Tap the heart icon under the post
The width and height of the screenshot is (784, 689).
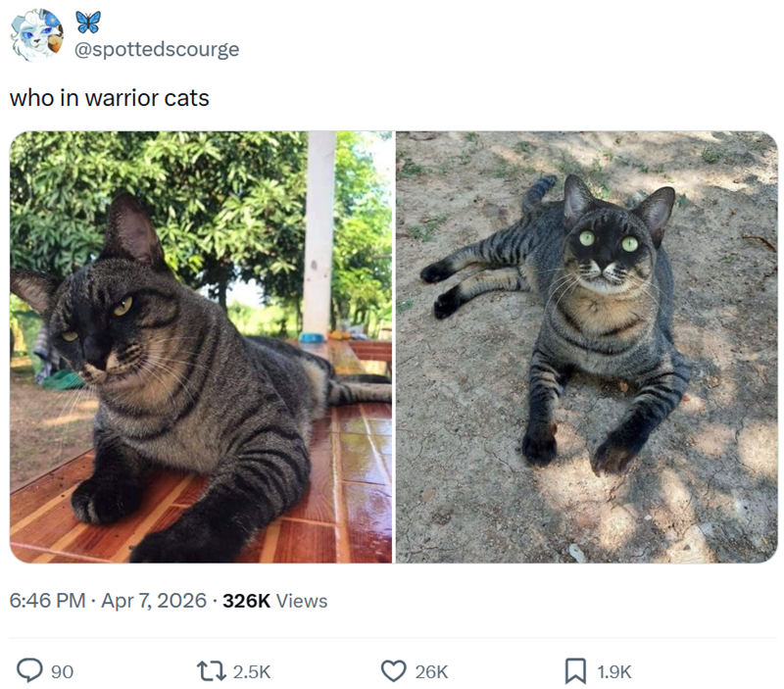pos(392,671)
